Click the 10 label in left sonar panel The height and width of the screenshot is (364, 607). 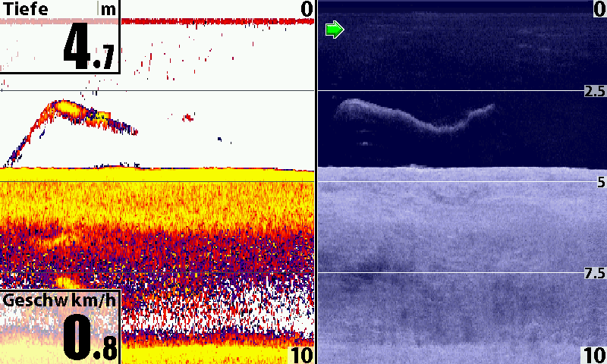click(301, 355)
